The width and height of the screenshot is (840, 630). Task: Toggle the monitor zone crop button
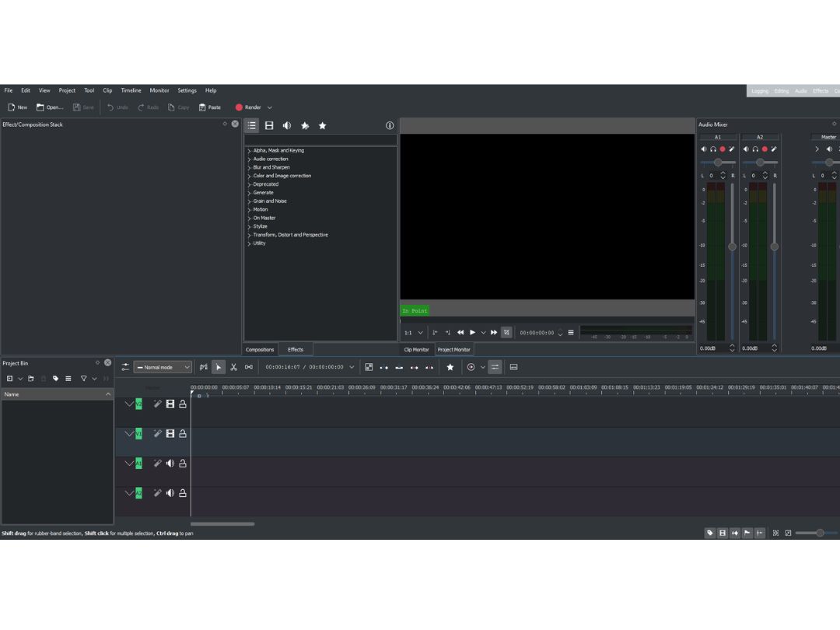tap(506, 332)
